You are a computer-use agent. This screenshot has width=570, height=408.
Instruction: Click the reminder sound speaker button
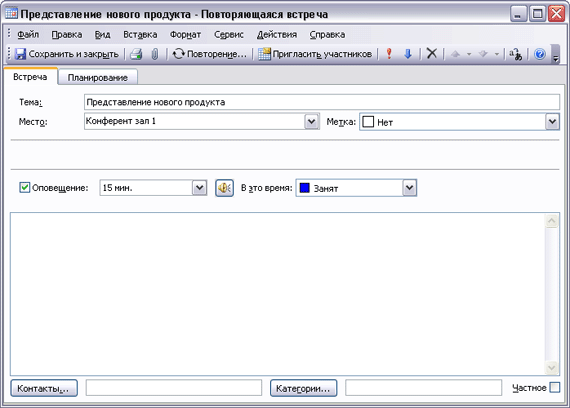(x=224, y=188)
